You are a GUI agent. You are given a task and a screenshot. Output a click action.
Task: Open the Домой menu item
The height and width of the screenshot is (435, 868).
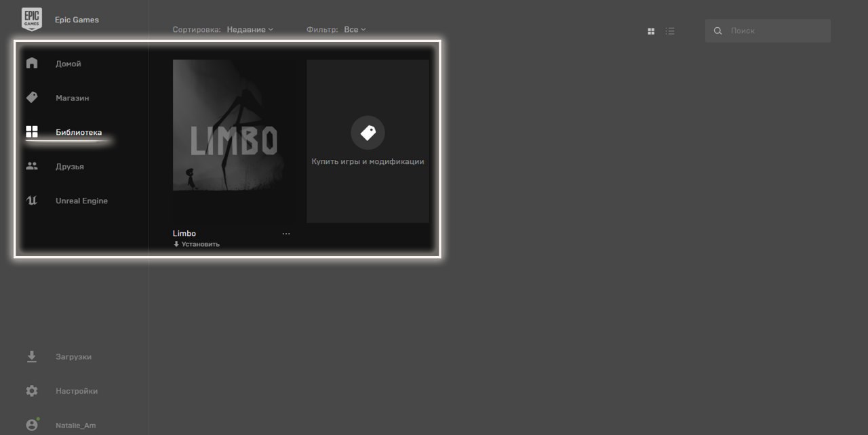[x=68, y=64]
